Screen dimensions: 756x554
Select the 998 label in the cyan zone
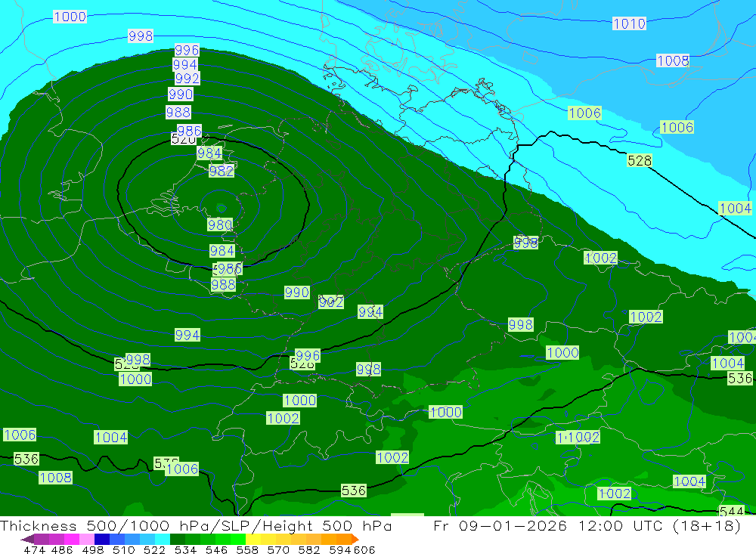tap(141, 36)
